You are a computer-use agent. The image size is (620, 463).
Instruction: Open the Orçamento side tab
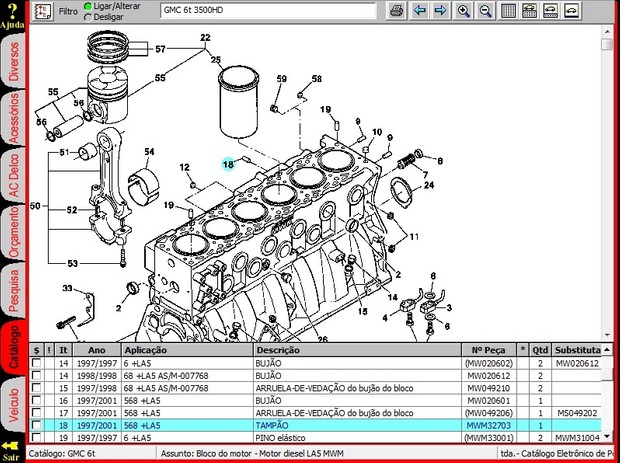point(14,233)
